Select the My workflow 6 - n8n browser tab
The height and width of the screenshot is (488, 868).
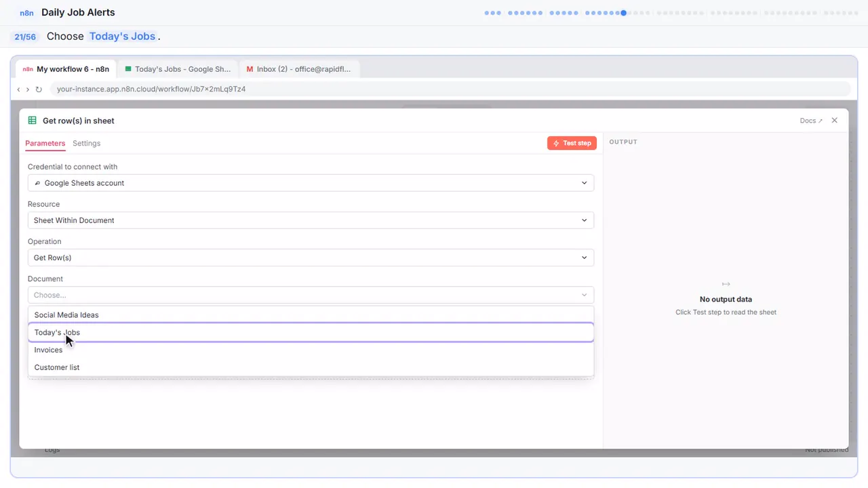tap(65, 69)
